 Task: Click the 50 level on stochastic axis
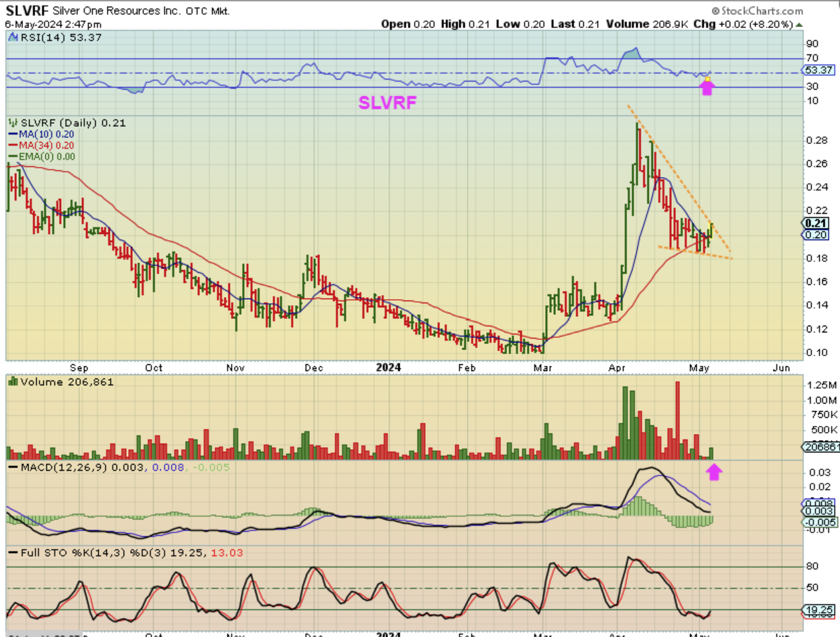(x=811, y=588)
